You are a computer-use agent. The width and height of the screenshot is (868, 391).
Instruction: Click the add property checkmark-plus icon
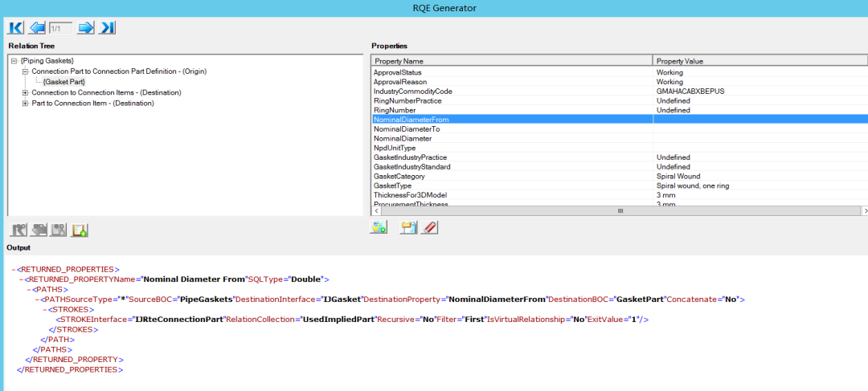click(379, 226)
